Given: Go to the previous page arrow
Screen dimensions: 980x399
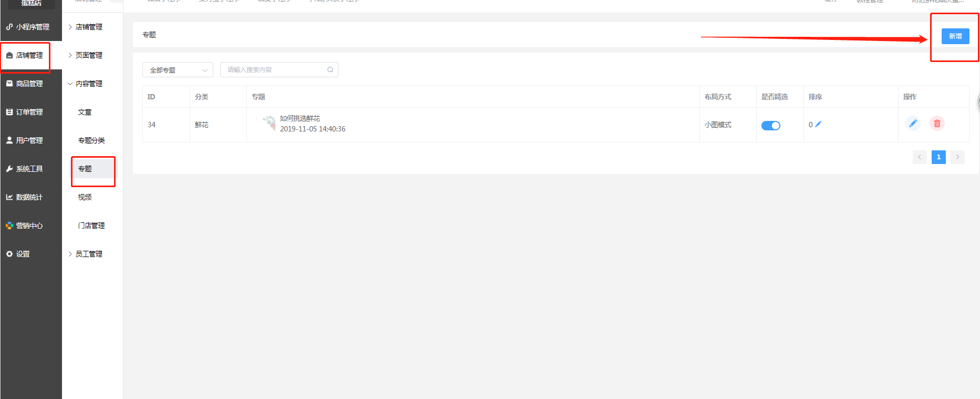Looking at the screenshot, I should pyautogui.click(x=920, y=157).
